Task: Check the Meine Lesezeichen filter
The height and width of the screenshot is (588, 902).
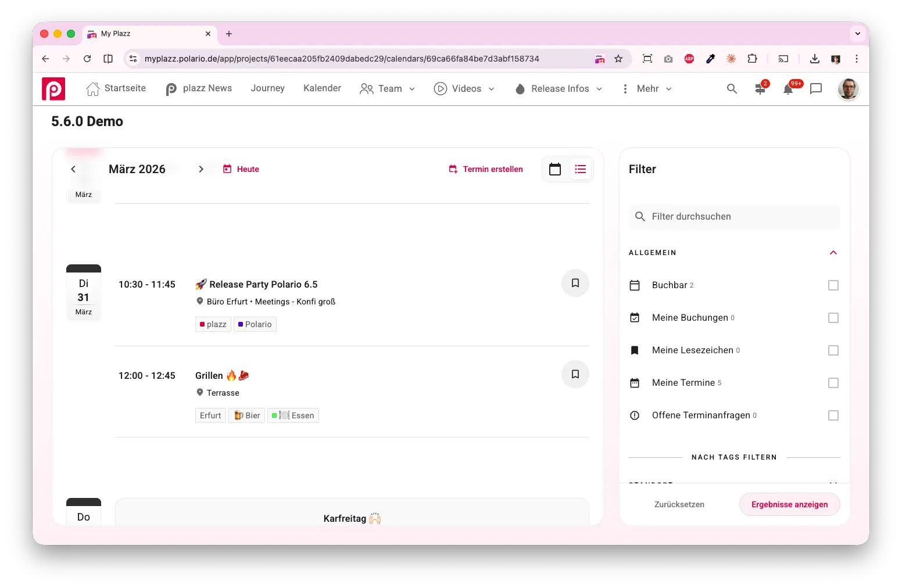Action: tap(833, 350)
